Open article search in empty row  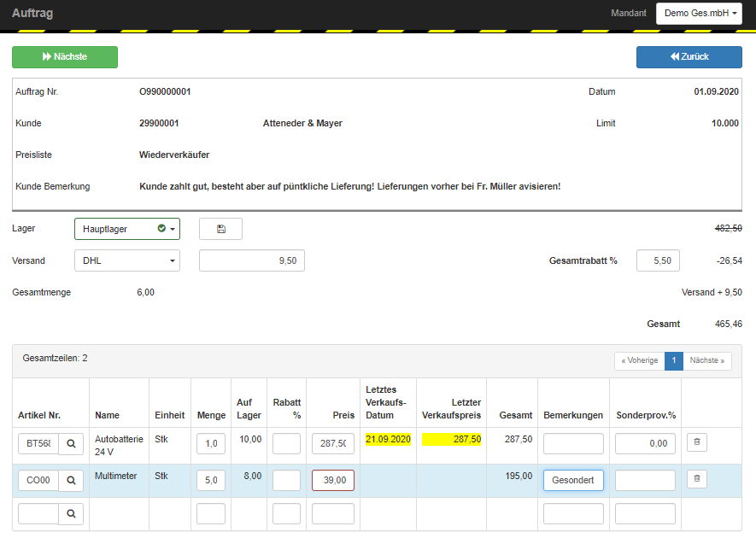point(71,514)
